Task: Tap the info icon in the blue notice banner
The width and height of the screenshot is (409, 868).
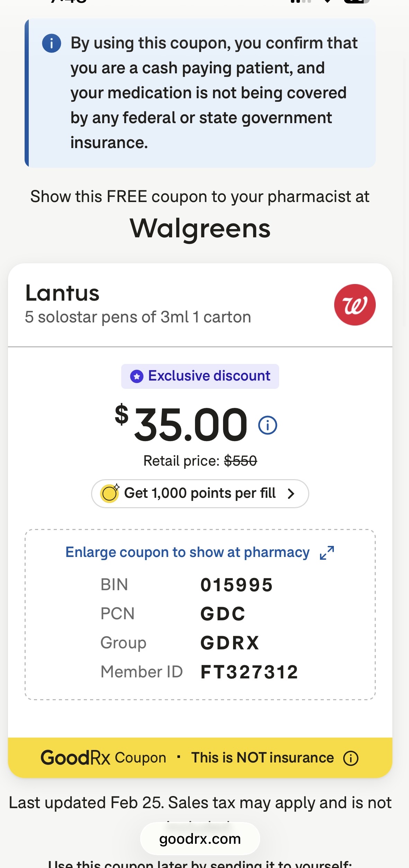Action: click(x=52, y=44)
